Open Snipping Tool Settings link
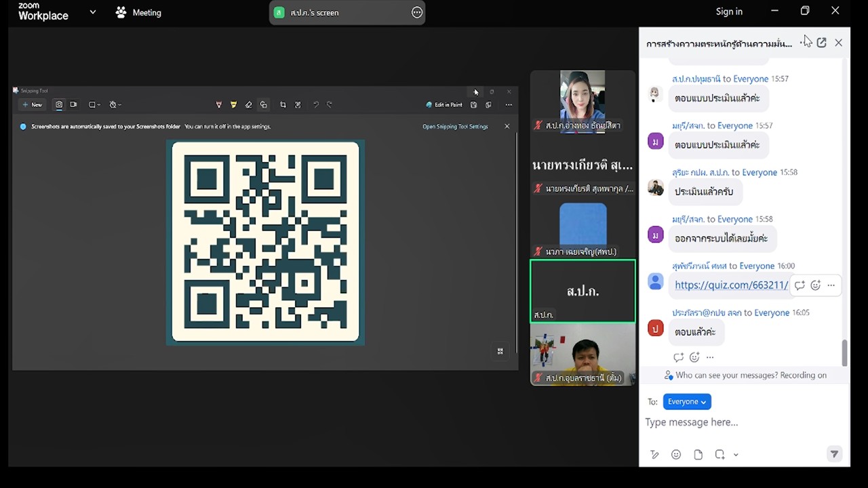 (455, 126)
